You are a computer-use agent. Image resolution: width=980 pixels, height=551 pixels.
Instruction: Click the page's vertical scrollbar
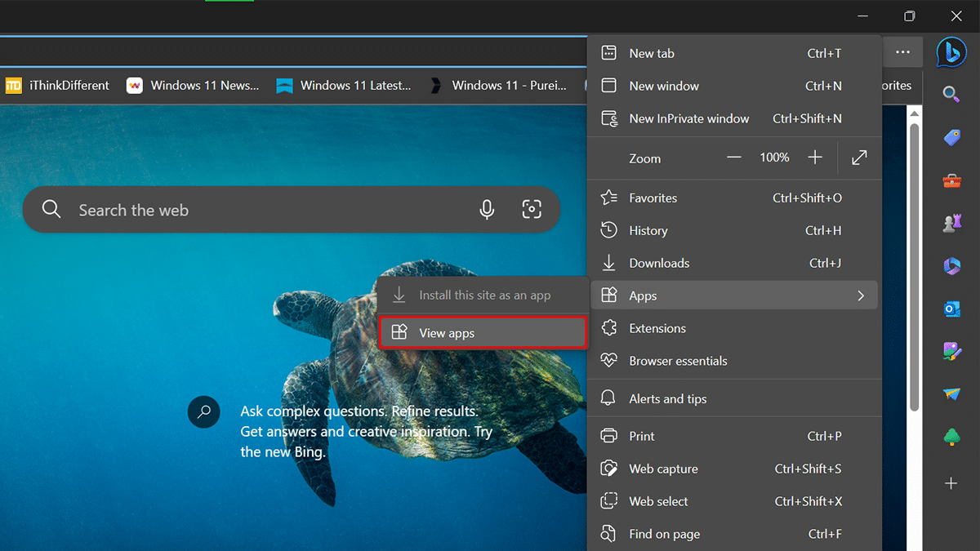(x=915, y=261)
